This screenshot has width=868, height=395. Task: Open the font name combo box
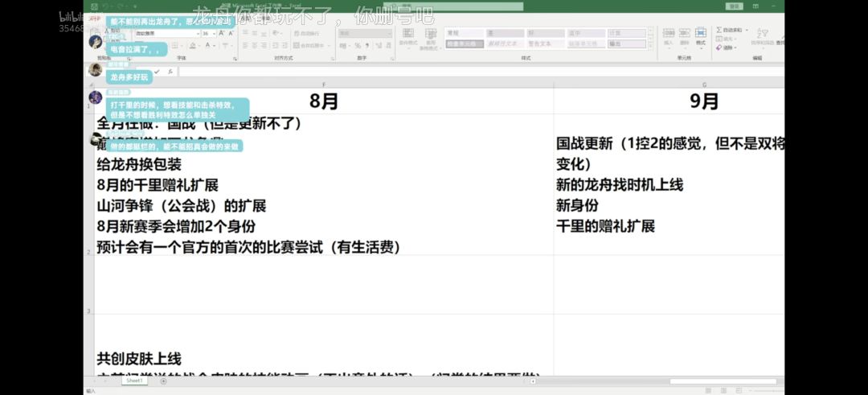tap(168, 33)
